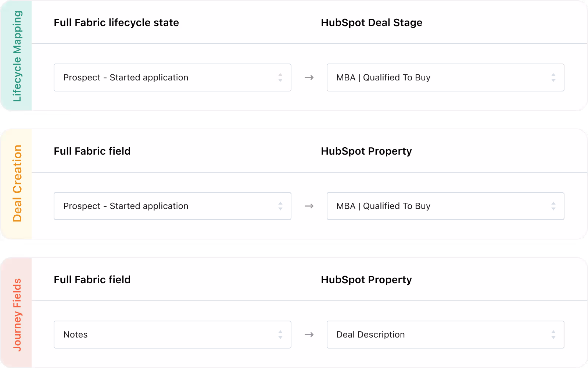Click the stepper on Prospect Started application field
Image resolution: width=588 pixels, height=368 pixels.
tap(280, 77)
